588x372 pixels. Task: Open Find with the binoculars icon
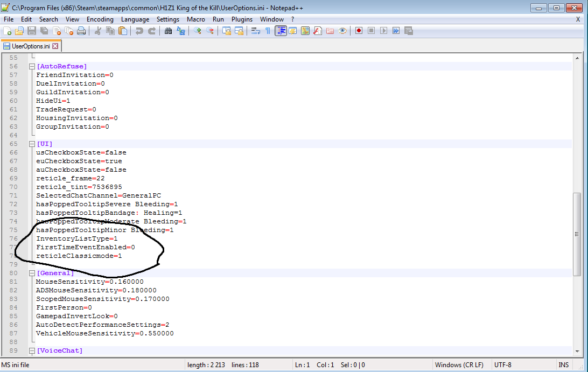[169, 31]
